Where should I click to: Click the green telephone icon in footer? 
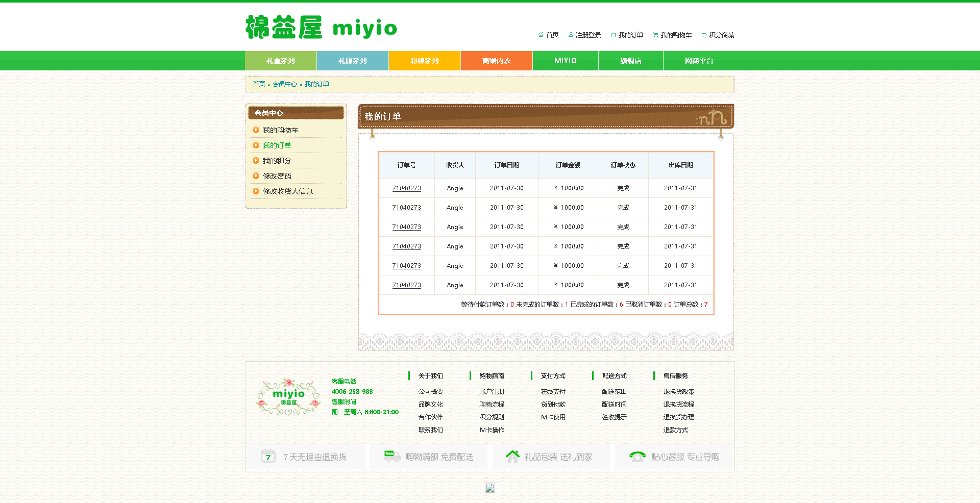[x=637, y=456]
